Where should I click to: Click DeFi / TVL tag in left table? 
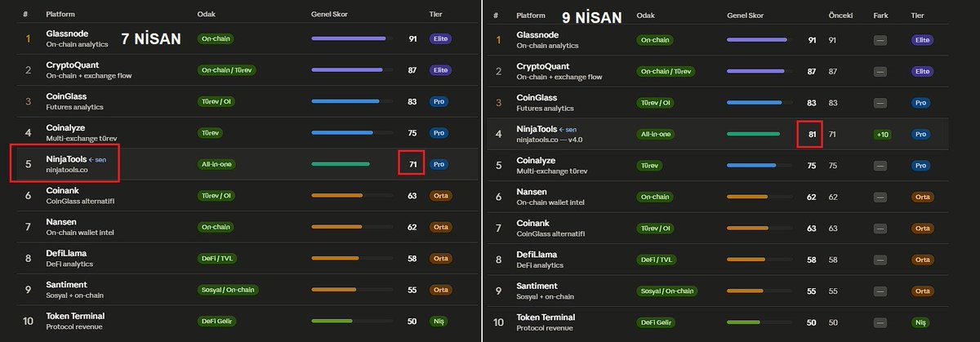218,259
